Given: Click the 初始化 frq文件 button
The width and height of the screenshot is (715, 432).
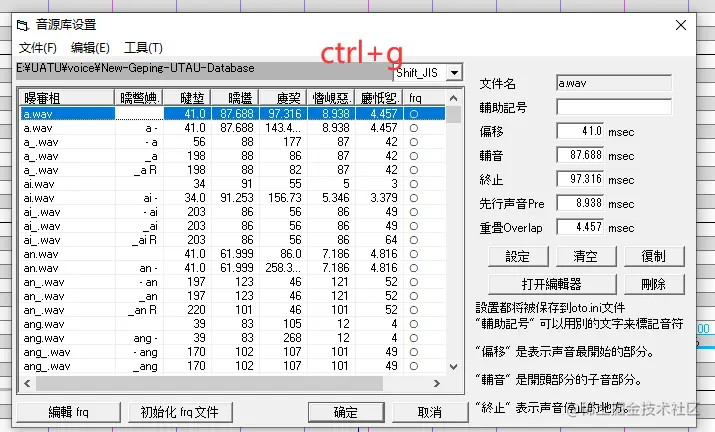Looking at the screenshot, I should point(180,412).
